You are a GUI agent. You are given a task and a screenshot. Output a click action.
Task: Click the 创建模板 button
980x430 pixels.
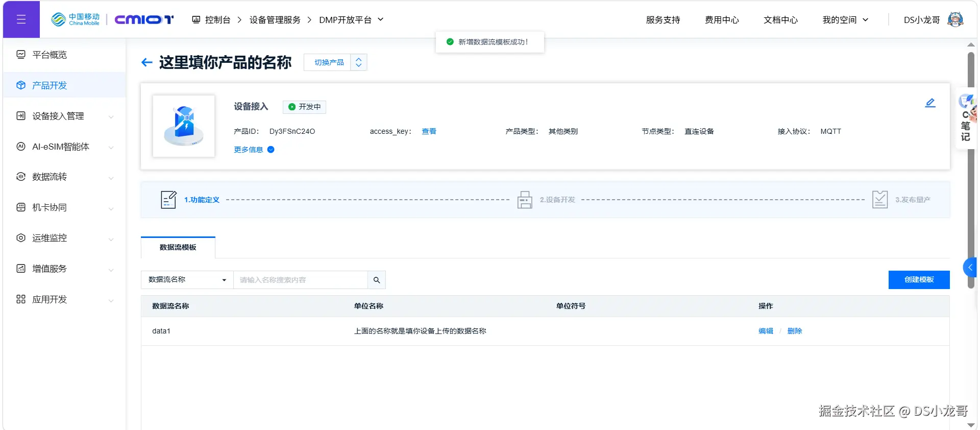[x=919, y=280]
